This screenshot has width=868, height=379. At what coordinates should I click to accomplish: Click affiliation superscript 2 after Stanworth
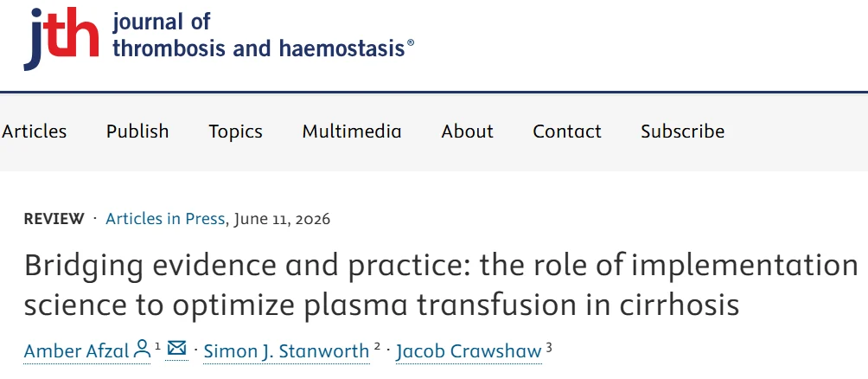(x=378, y=347)
